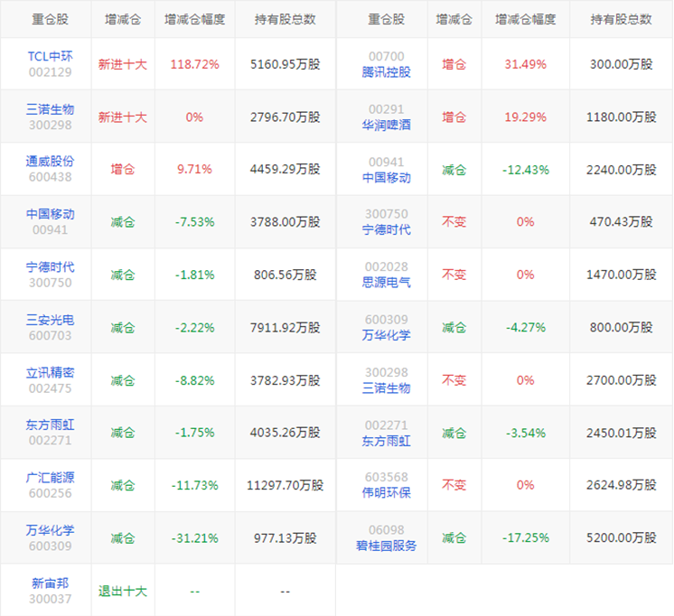The width and height of the screenshot is (674, 616).
Task: Select 减仓 status in 广汇能源 row
Action: 123,486
